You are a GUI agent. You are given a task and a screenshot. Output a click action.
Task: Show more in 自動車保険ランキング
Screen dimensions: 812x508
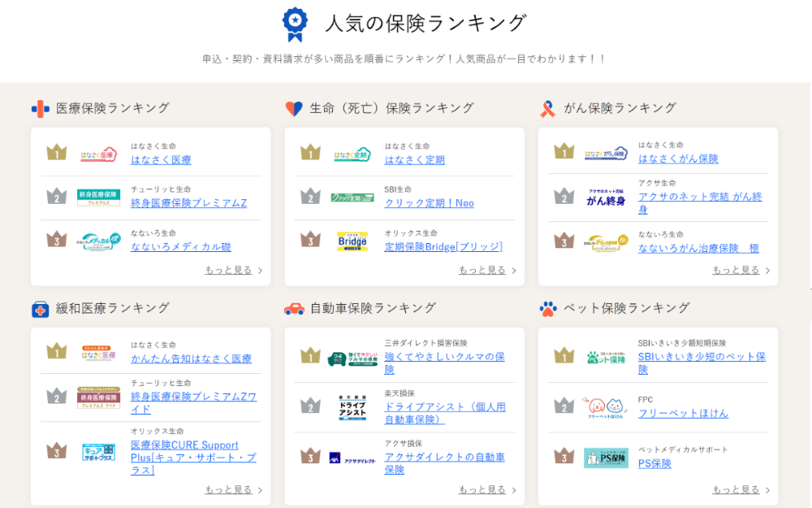486,490
